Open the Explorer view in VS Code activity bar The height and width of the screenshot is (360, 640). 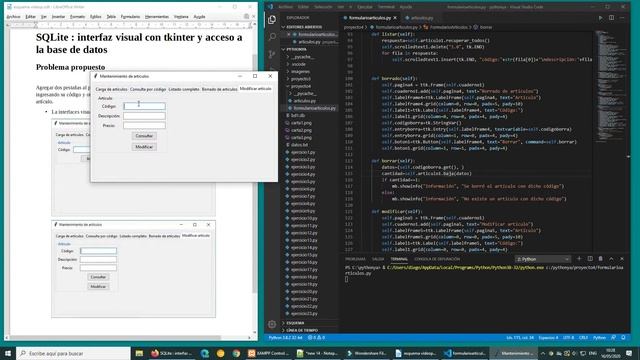272,19
